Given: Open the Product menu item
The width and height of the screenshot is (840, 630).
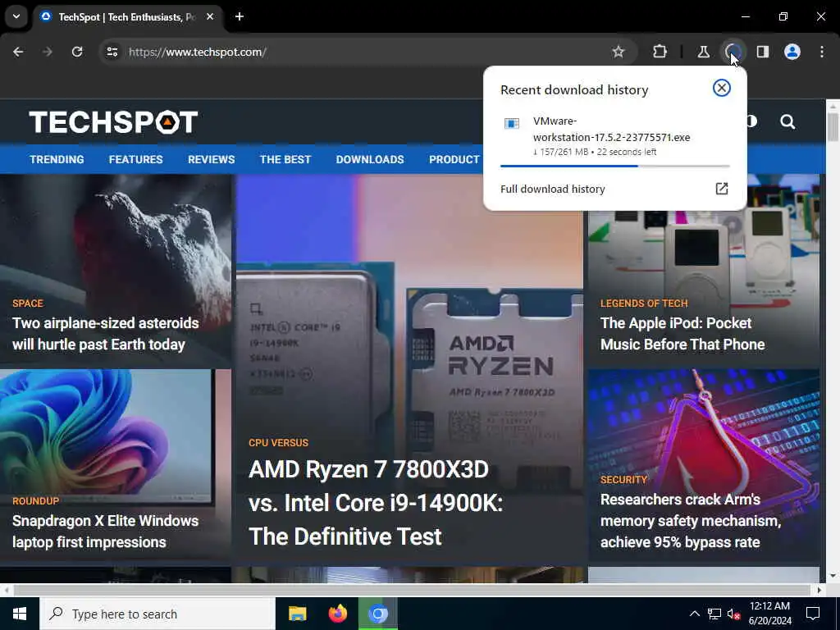Looking at the screenshot, I should click(454, 160).
